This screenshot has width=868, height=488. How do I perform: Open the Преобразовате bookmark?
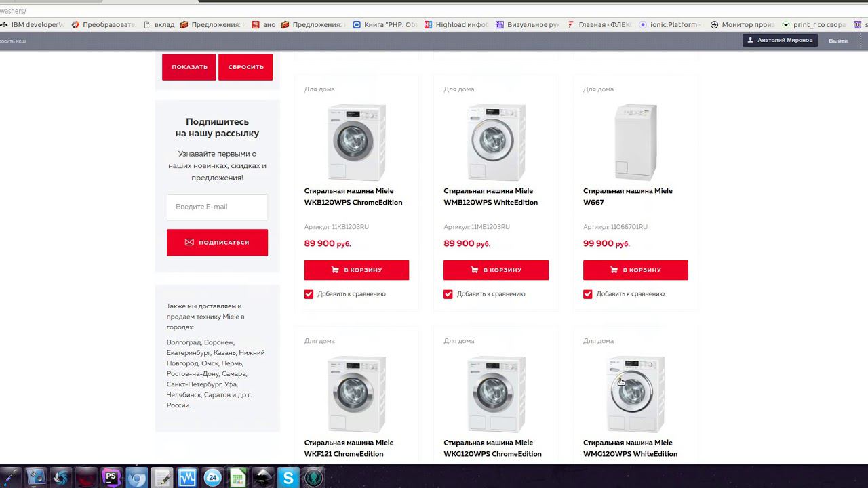104,24
